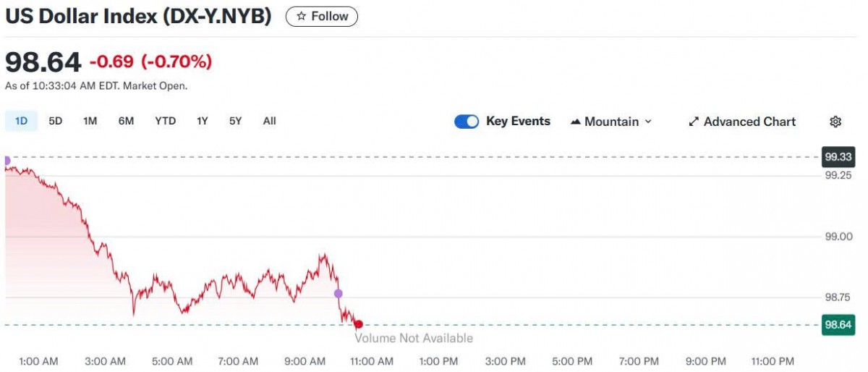Click the Mountain chart type icon
This screenshot has width=868, height=372.
click(x=576, y=122)
